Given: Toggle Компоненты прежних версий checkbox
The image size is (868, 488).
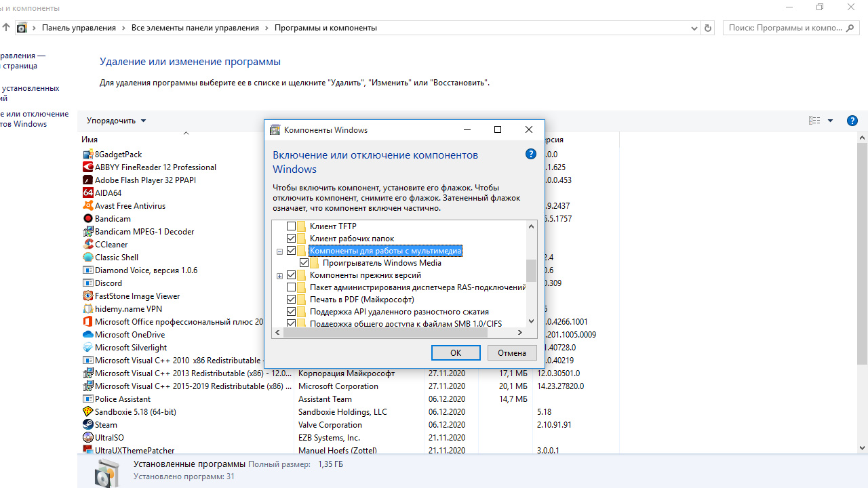Looking at the screenshot, I should 292,275.
